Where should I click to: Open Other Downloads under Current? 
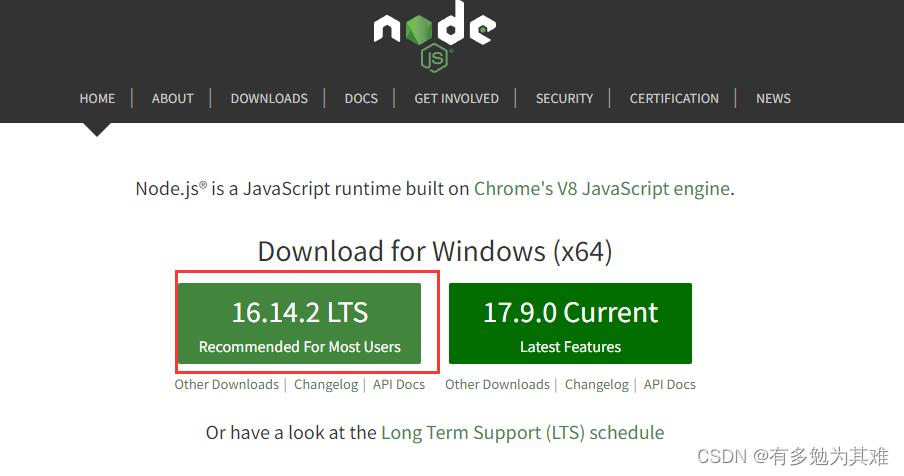(497, 384)
